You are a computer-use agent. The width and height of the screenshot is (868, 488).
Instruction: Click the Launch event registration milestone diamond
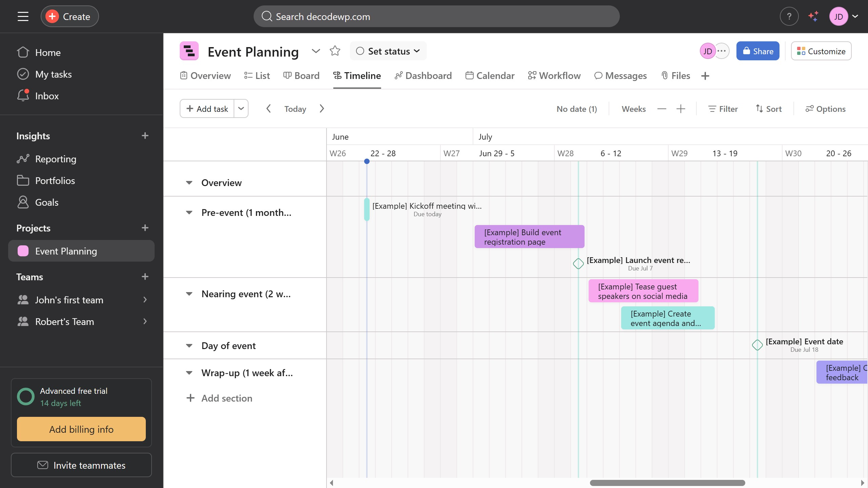(x=578, y=263)
